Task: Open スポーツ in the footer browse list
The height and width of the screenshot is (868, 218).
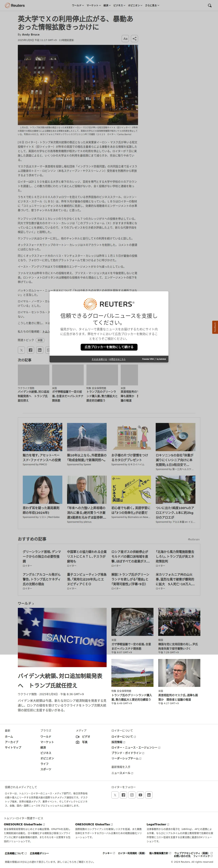Action: [x=46, y=769]
